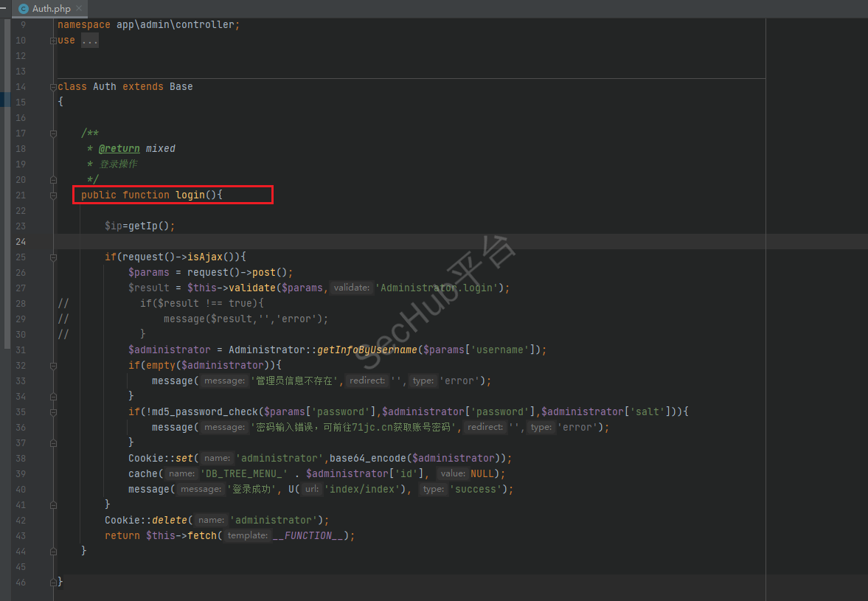
Task: Click the validate: parameter hint on line 27
Action: pyautogui.click(x=351, y=288)
